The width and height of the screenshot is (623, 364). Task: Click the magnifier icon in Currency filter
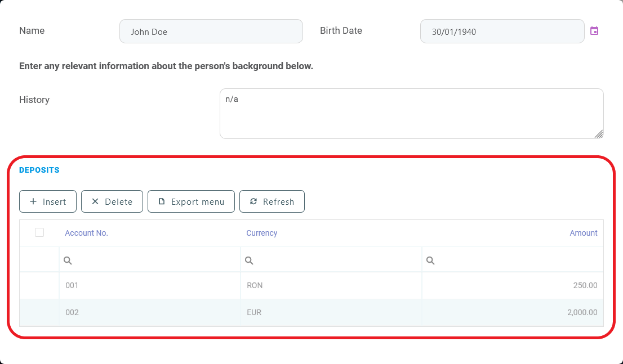249,260
